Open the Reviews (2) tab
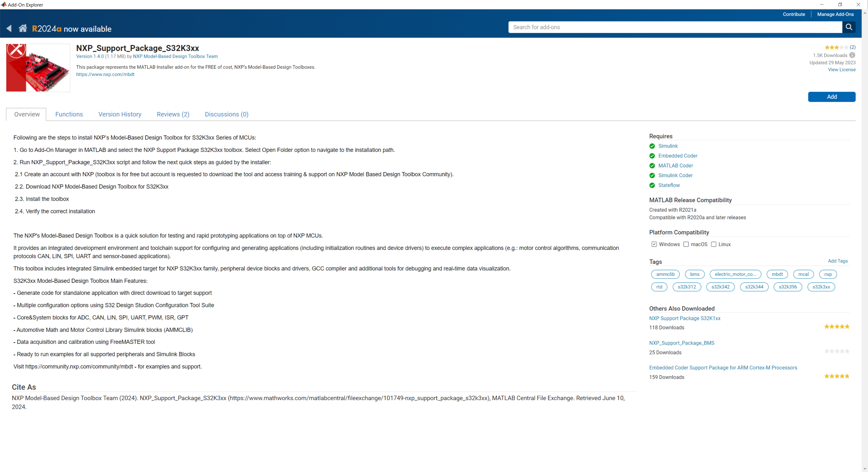 tap(173, 114)
